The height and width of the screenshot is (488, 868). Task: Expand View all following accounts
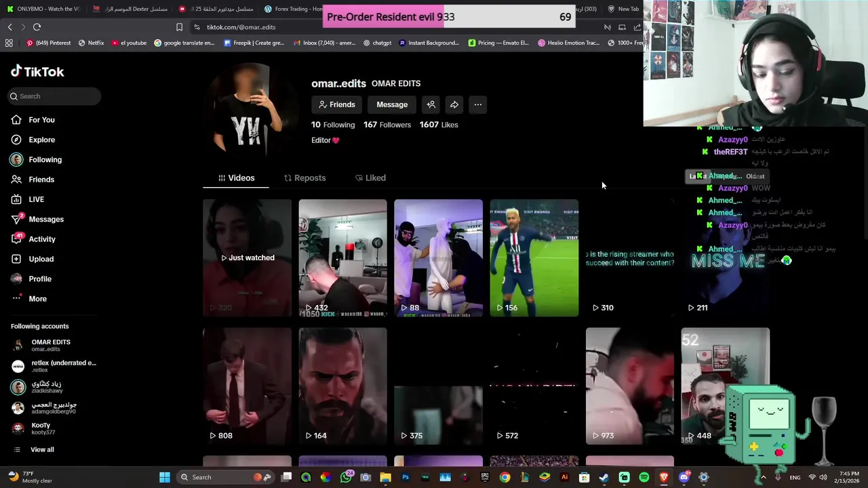(x=34, y=449)
